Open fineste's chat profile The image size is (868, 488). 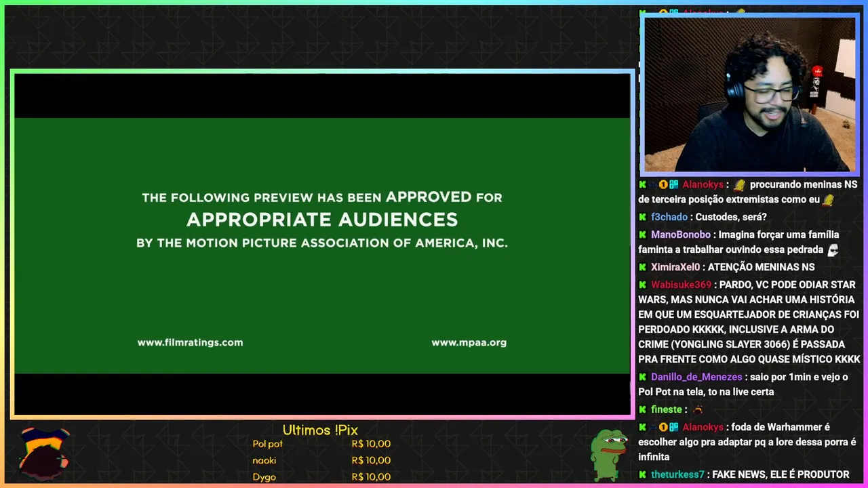tap(667, 409)
